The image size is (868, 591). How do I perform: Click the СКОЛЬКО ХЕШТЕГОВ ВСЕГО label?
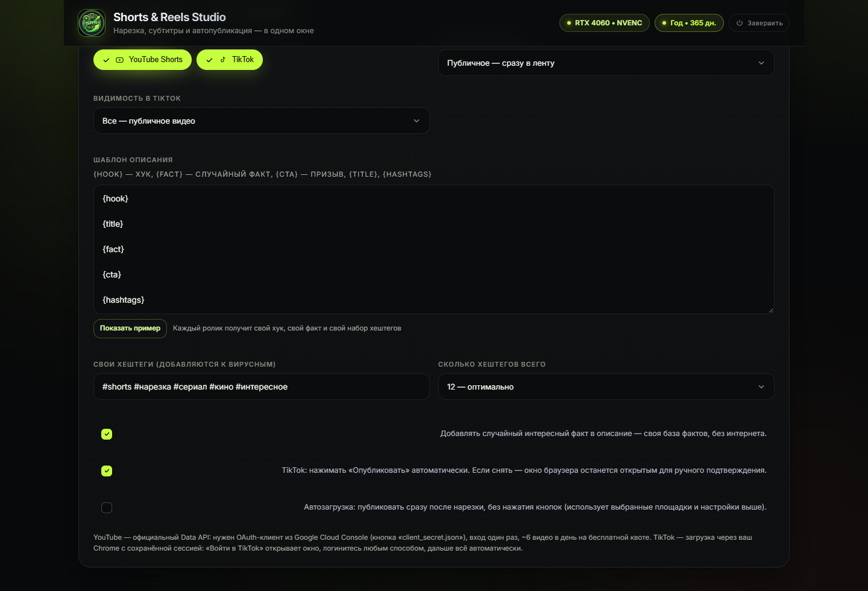492,364
